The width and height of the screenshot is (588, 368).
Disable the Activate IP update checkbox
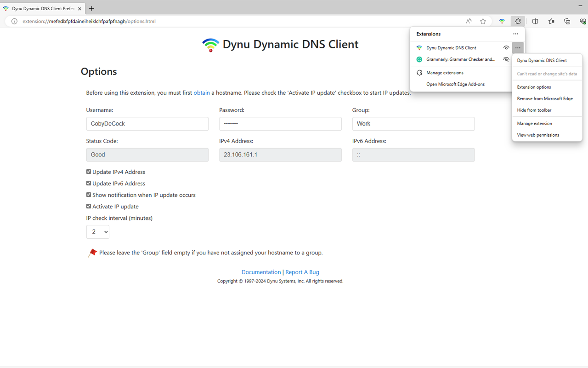click(89, 206)
